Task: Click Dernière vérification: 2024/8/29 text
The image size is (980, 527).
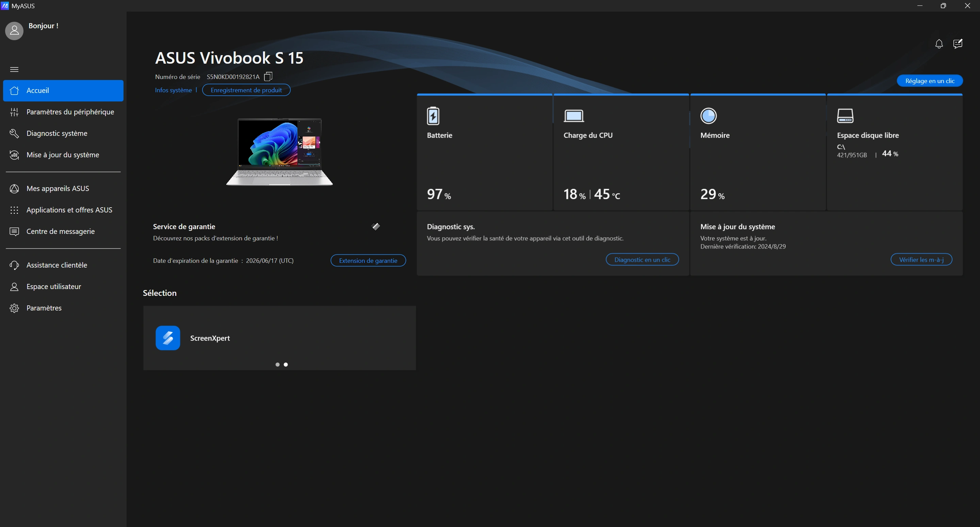Action: click(743, 246)
